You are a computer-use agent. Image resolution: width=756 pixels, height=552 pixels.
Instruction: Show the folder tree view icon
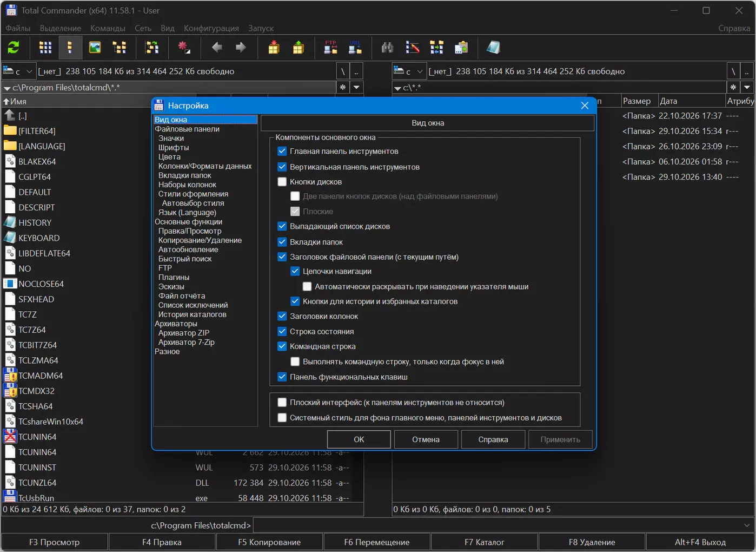pos(120,48)
